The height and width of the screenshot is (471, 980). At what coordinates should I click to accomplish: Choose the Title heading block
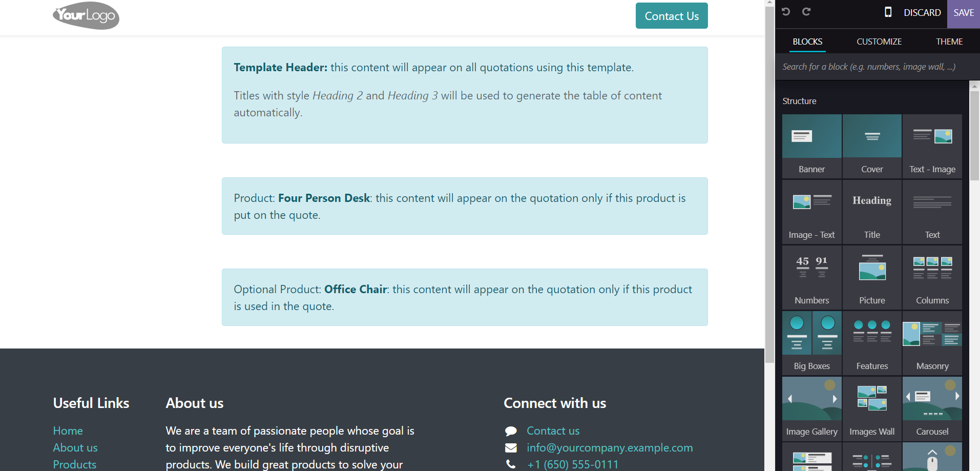click(x=872, y=212)
